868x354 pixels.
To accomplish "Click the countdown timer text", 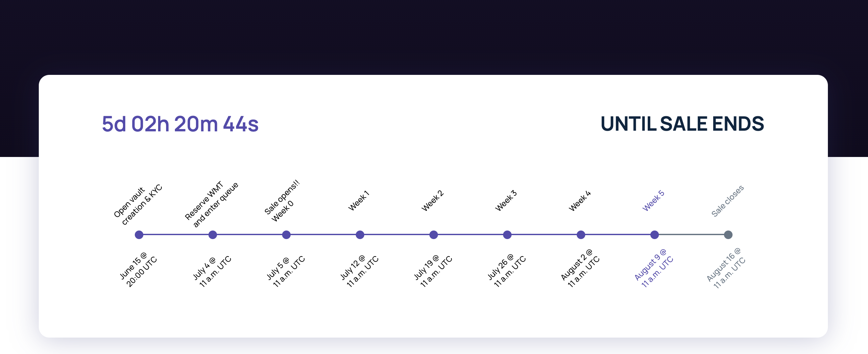I will pyautogui.click(x=180, y=124).
